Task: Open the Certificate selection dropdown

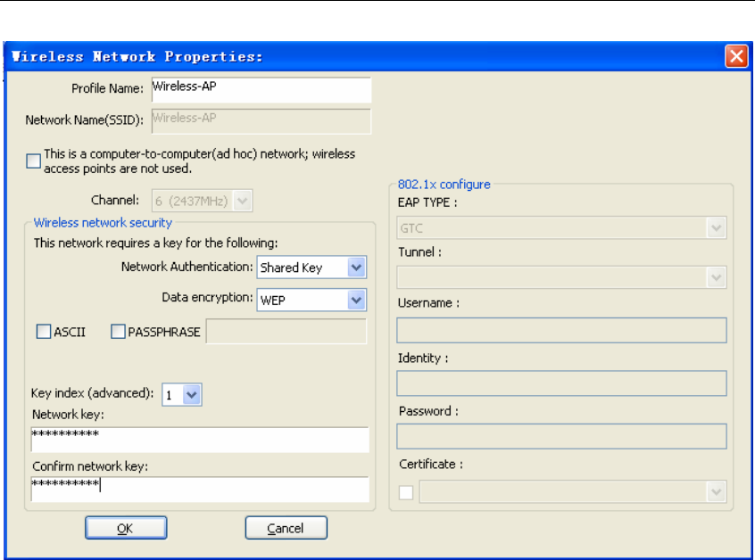Action: point(717,491)
